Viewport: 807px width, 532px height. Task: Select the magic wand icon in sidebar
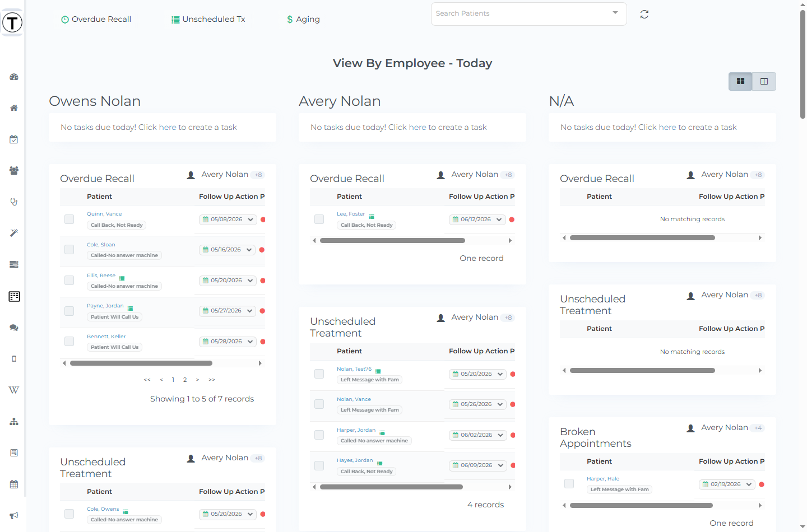[14, 233]
